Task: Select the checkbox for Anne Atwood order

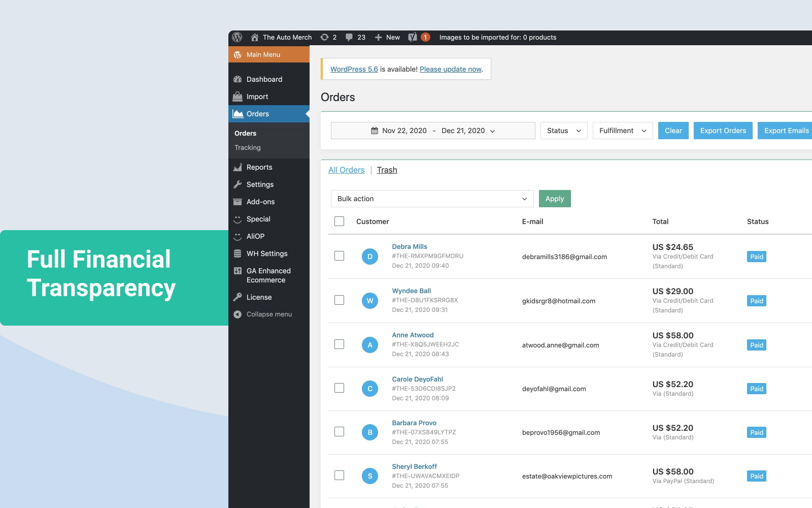Action: (340, 344)
